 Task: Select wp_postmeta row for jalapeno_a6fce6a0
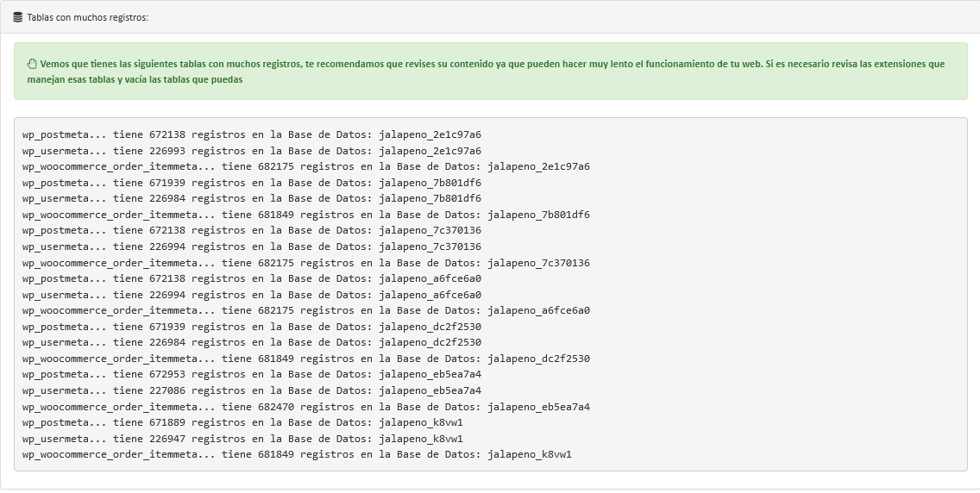(252, 278)
